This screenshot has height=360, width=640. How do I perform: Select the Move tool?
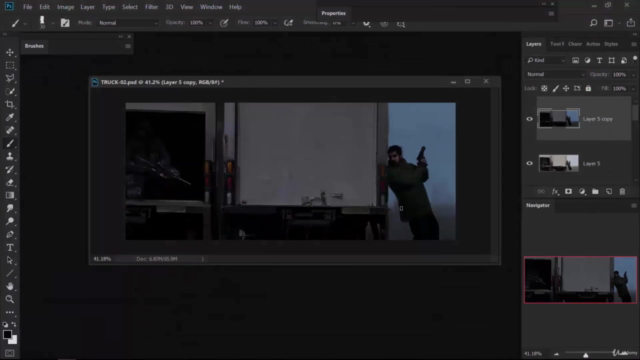point(10,52)
